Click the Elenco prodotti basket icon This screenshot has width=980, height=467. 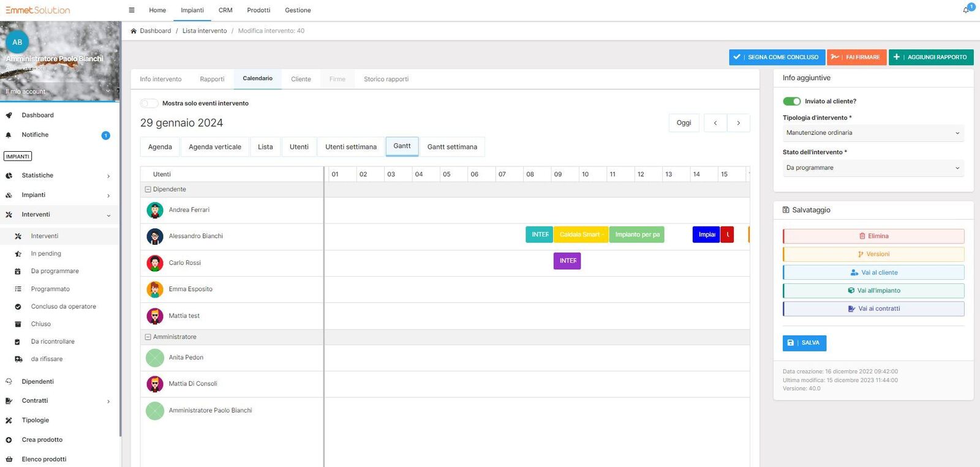click(x=9, y=459)
